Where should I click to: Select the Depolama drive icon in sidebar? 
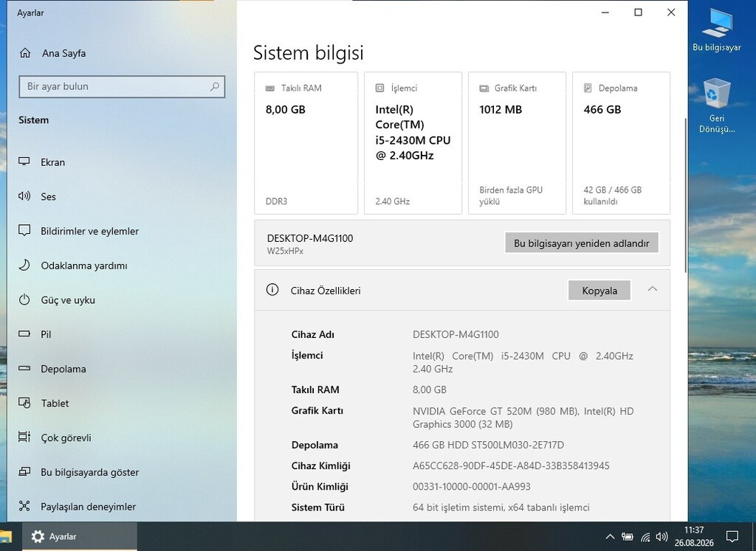[x=24, y=369]
